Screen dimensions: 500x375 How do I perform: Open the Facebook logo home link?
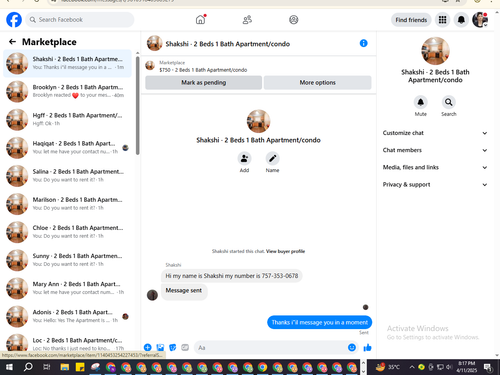click(14, 20)
